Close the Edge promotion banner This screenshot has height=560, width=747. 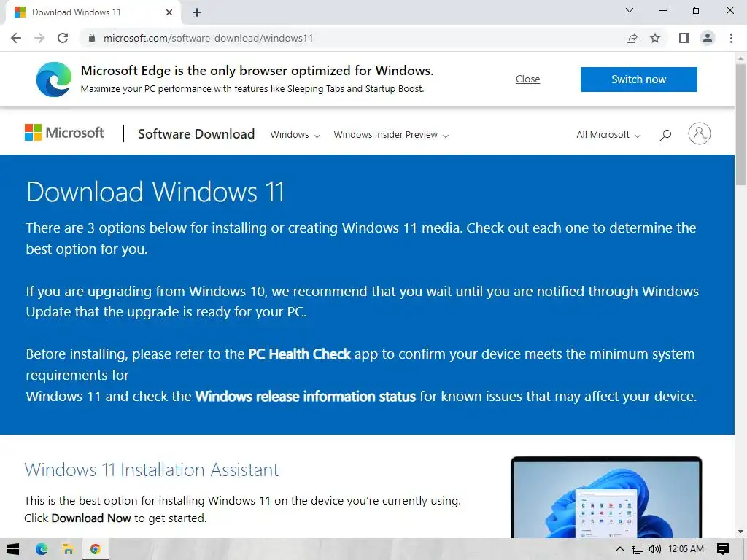528,79
